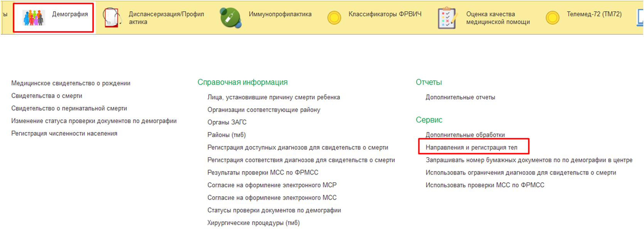Click the Иммунопрофилактика syringe icon
Screen dimensions: 644x231
[230, 18]
